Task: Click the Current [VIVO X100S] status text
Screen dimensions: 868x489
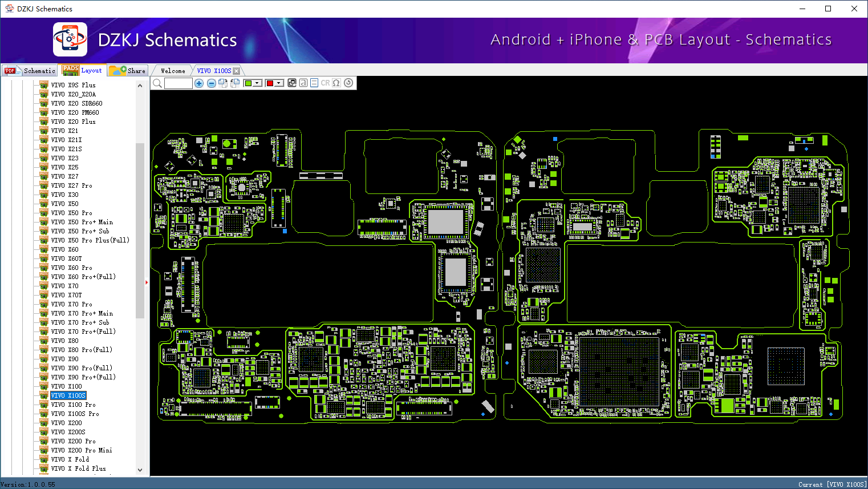Action: click(832, 484)
